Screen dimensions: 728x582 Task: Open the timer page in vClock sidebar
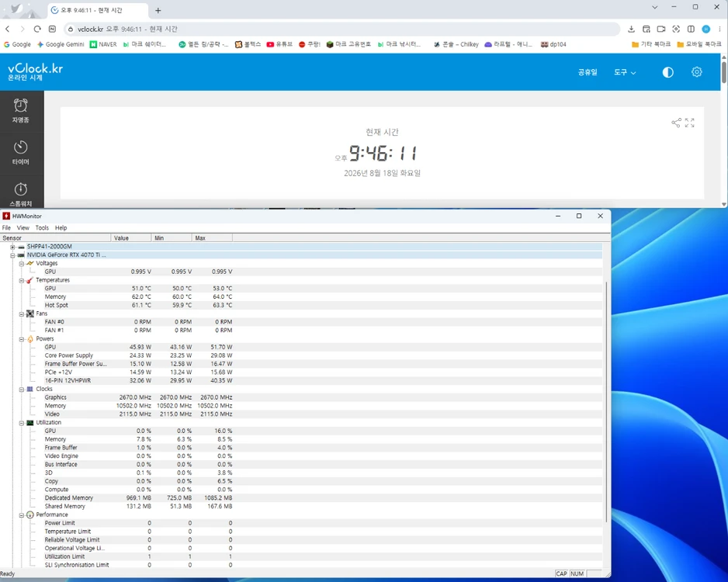coord(20,152)
